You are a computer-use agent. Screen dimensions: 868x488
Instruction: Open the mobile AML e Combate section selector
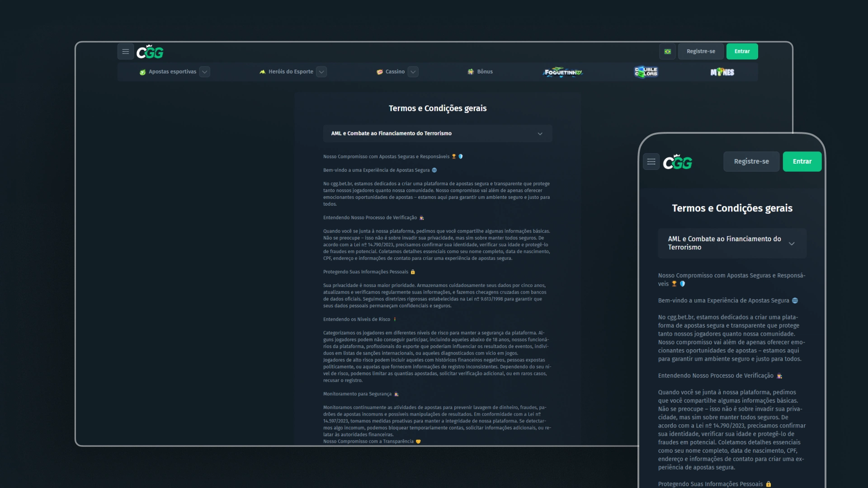click(732, 243)
